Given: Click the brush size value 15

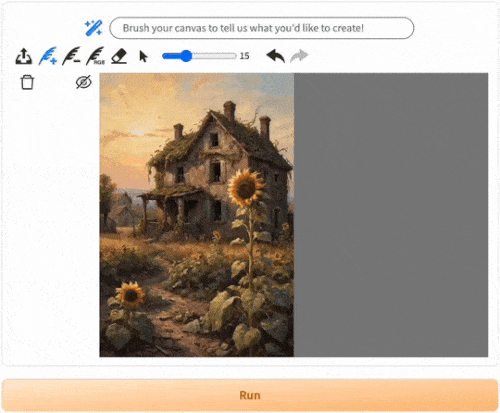Looking at the screenshot, I should [x=244, y=56].
